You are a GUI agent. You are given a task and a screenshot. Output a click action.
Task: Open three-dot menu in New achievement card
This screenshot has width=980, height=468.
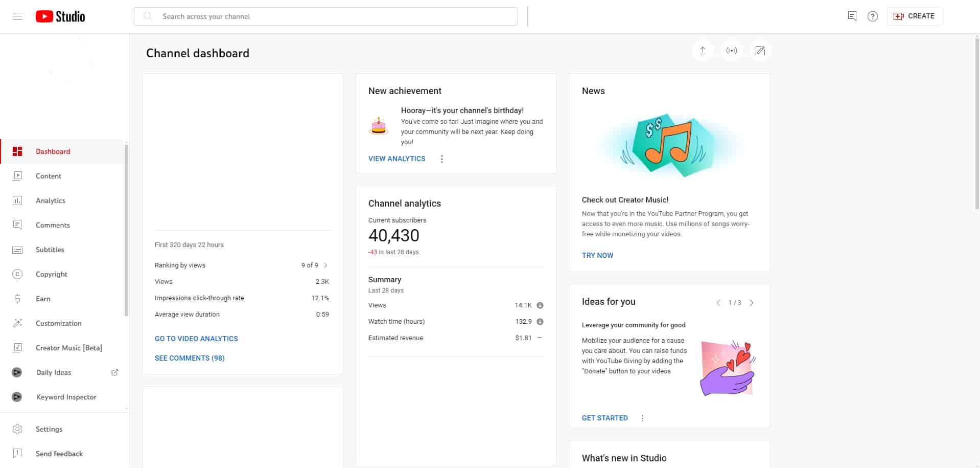click(442, 159)
